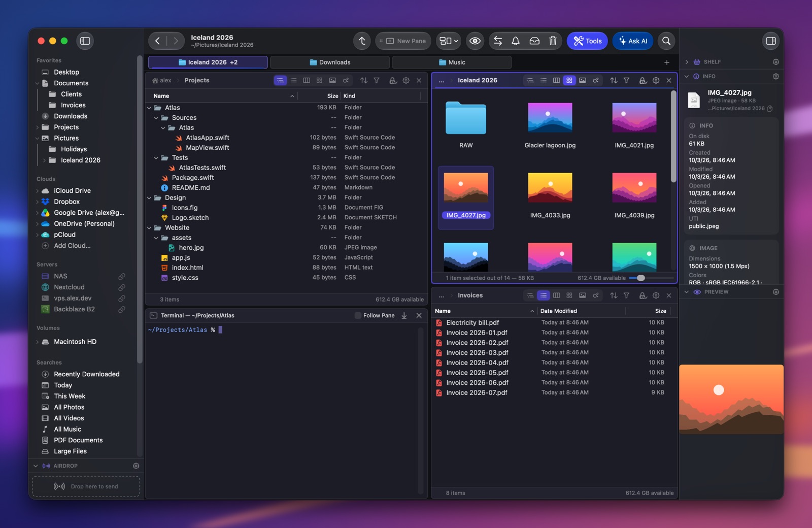
Task: Add a new tab with plus icon
Action: click(667, 62)
